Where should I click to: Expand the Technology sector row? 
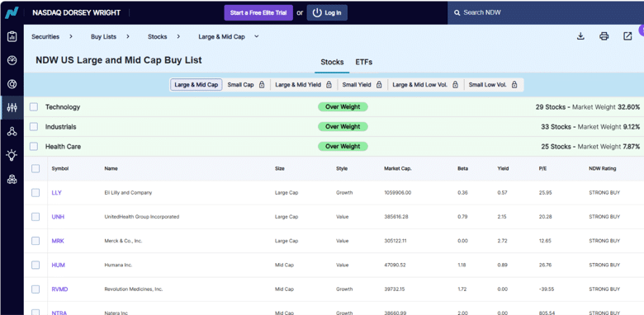tap(334, 107)
